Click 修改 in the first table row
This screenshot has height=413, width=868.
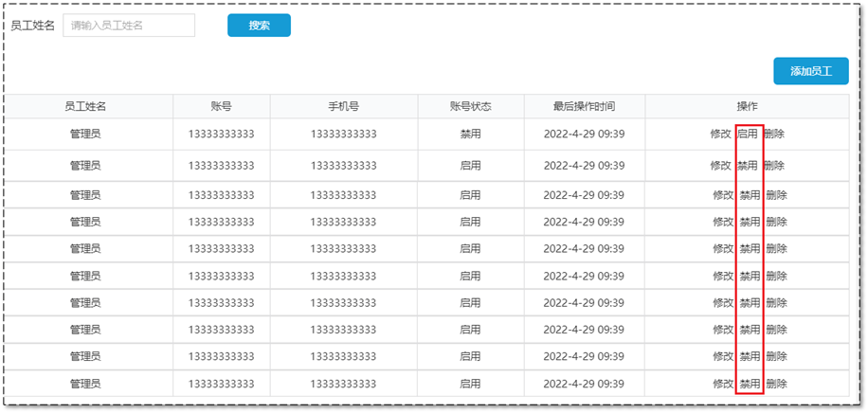coord(721,135)
